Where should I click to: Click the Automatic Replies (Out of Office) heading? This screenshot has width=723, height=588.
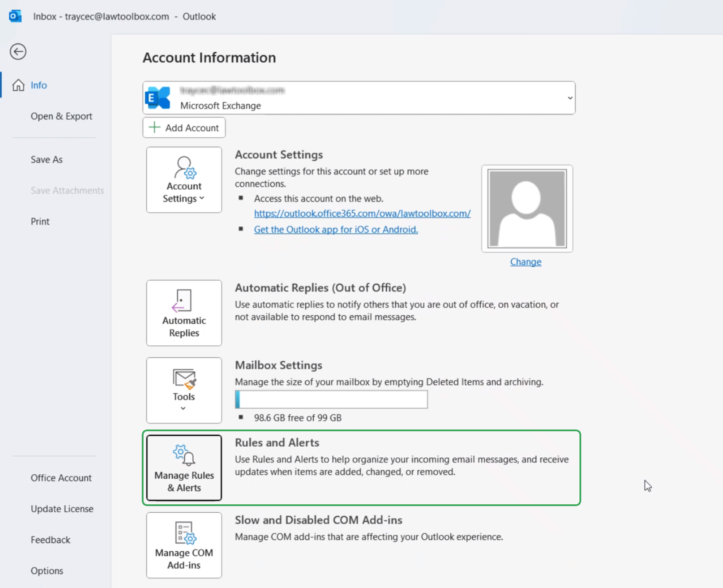coord(320,288)
